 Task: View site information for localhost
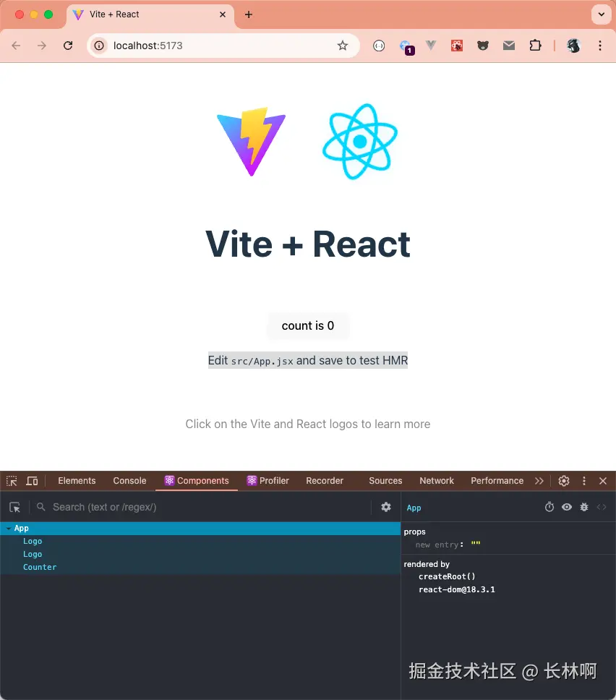pos(99,46)
